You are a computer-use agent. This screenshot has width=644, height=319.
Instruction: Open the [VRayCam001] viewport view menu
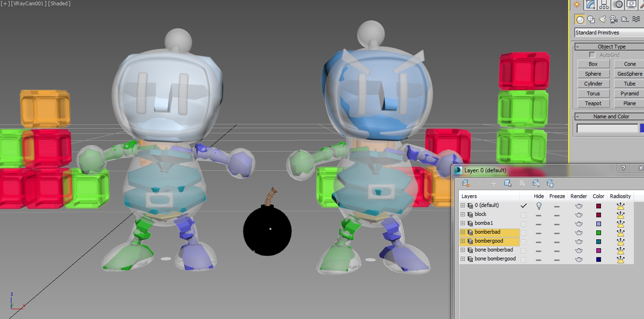click(x=29, y=4)
